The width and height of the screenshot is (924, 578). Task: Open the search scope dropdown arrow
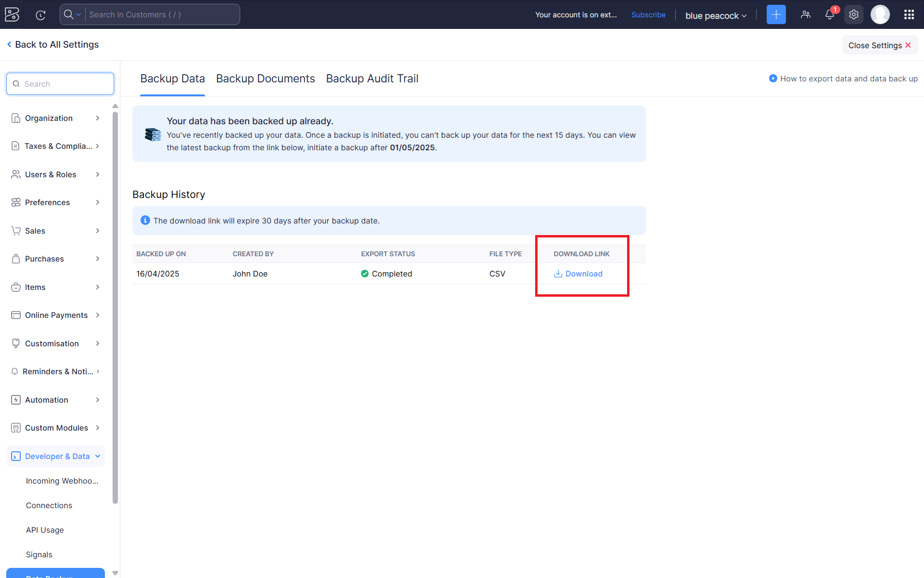coord(79,14)
